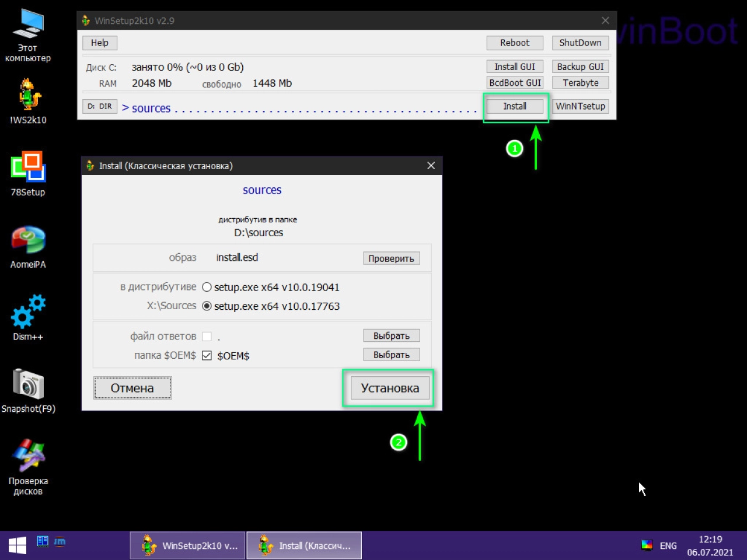Select setup.exe x64 v10.0.19041 radio button
Screen dimensions: 747x560
[x=207, y=287]
